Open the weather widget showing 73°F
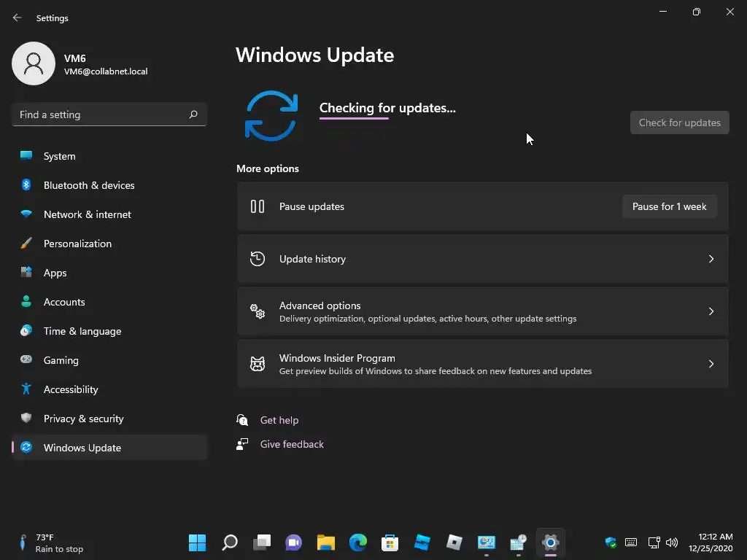Viewport: 747px width, 560px height. [50, 542]
